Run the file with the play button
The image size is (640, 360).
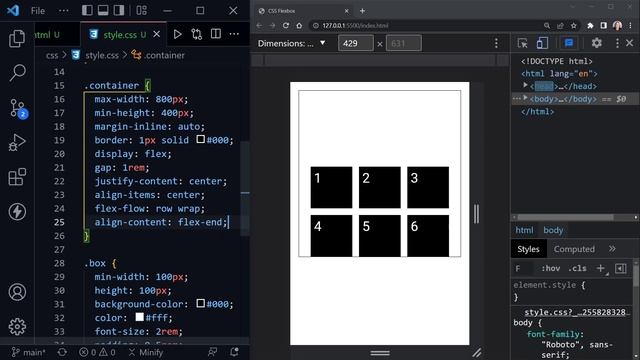(x=178, y=34)
